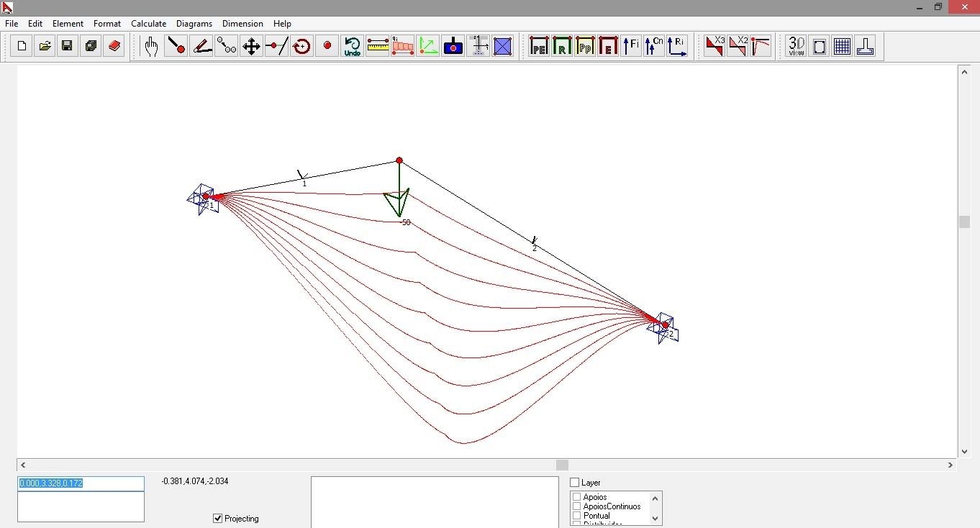
Task: Open the Calculate menu
Action: point(148,24)
